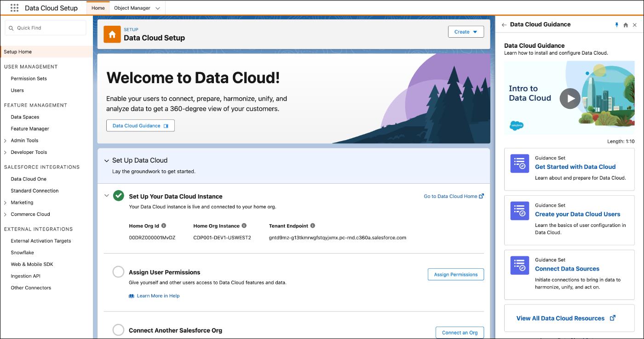Click the pin icon in guidance panel
The width and height of the screenshot is (644, 339).
(617, 25)
